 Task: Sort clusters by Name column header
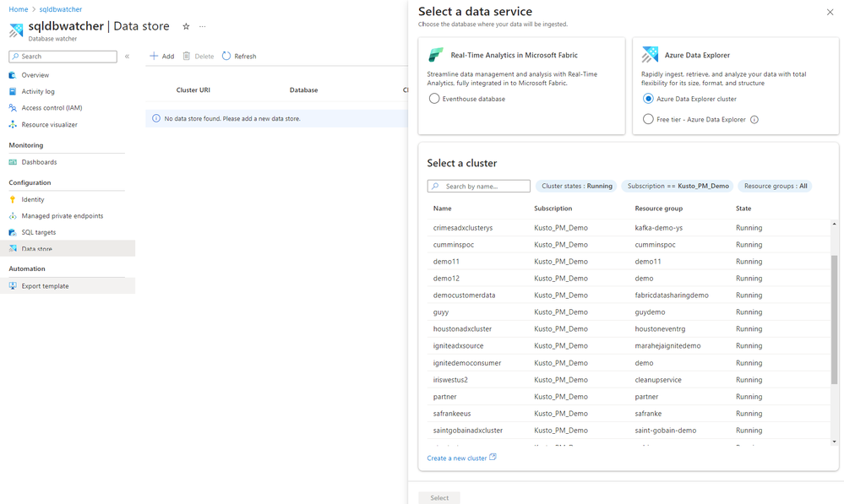tap(443, 209)
